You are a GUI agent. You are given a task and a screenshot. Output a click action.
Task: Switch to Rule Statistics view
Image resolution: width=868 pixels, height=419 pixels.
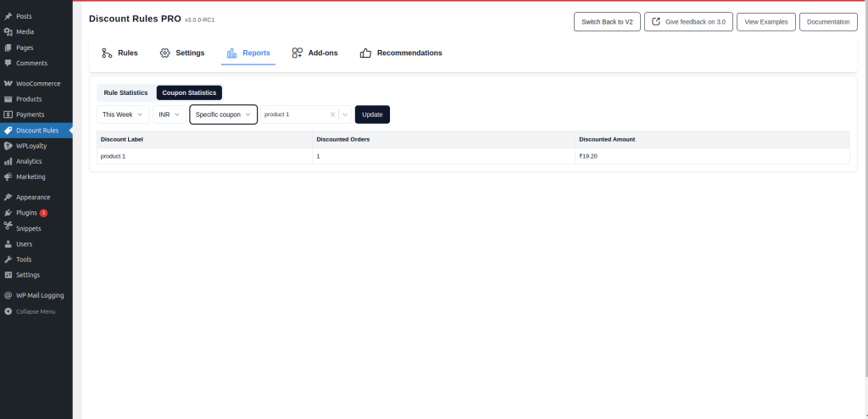(x=125, y=92)
